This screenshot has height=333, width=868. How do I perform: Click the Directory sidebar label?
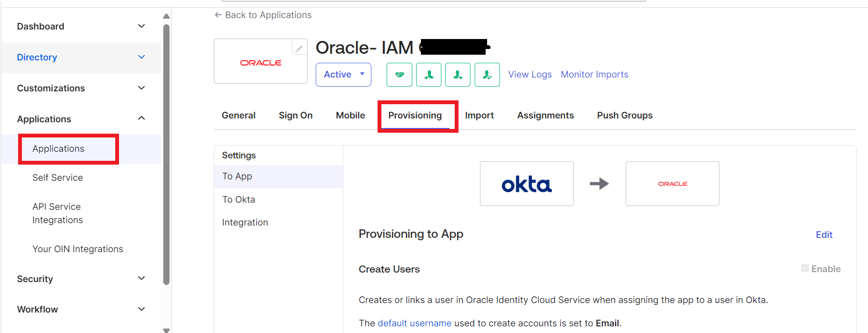coord(37,57)
